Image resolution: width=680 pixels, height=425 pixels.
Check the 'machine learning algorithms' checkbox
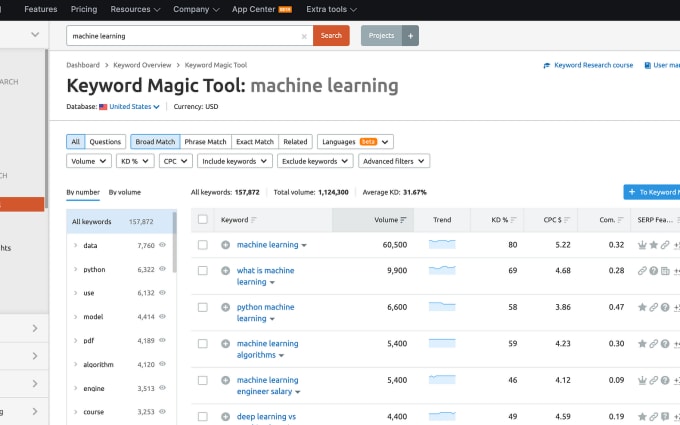coord(203,344)
